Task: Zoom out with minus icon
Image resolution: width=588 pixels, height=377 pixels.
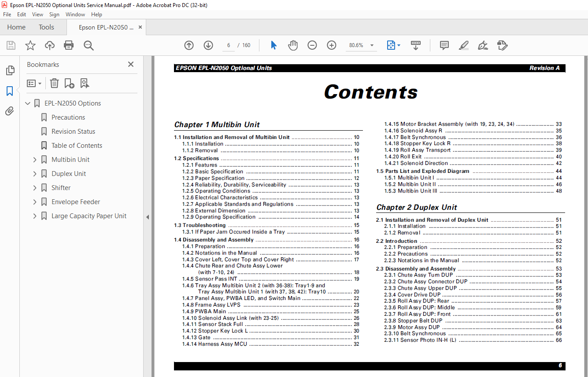Action: tap(312, 45)
